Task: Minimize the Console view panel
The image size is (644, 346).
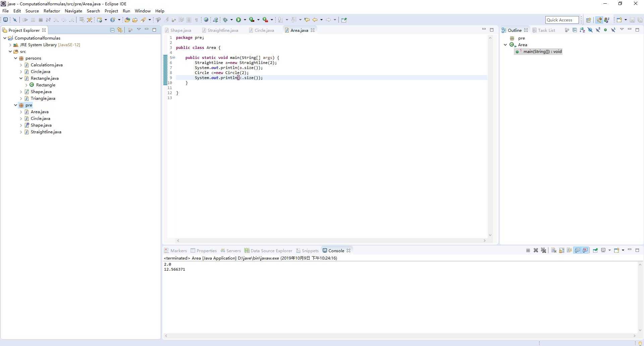Action: [630, 250]
